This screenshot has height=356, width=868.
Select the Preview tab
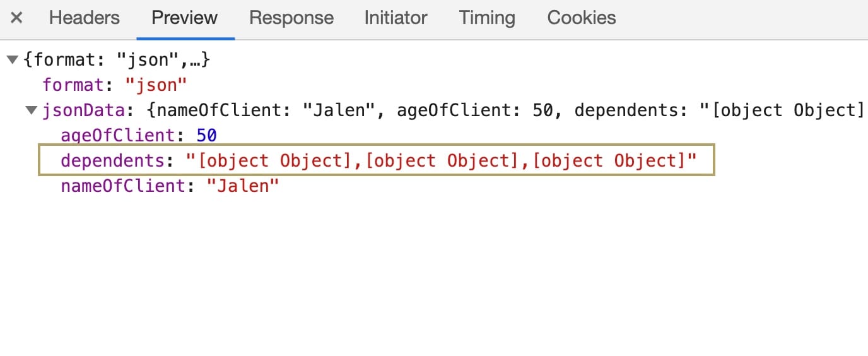point(184,18)
